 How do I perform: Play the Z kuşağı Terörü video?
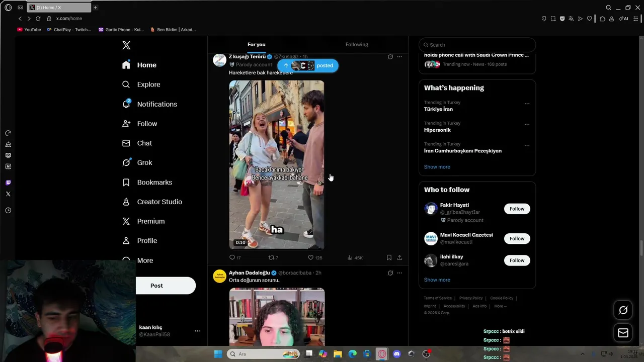pyautogui.click(x=277, y=165)
